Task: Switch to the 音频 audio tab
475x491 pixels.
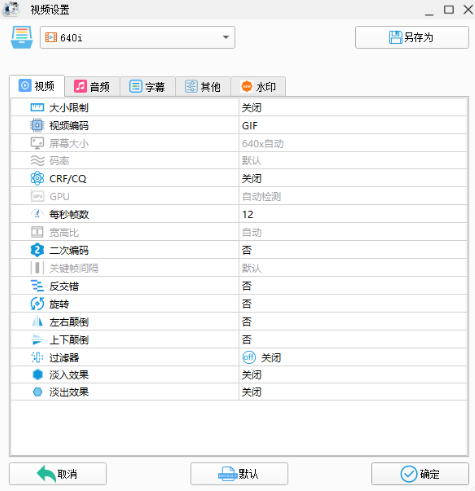Action: click(92, 87)
